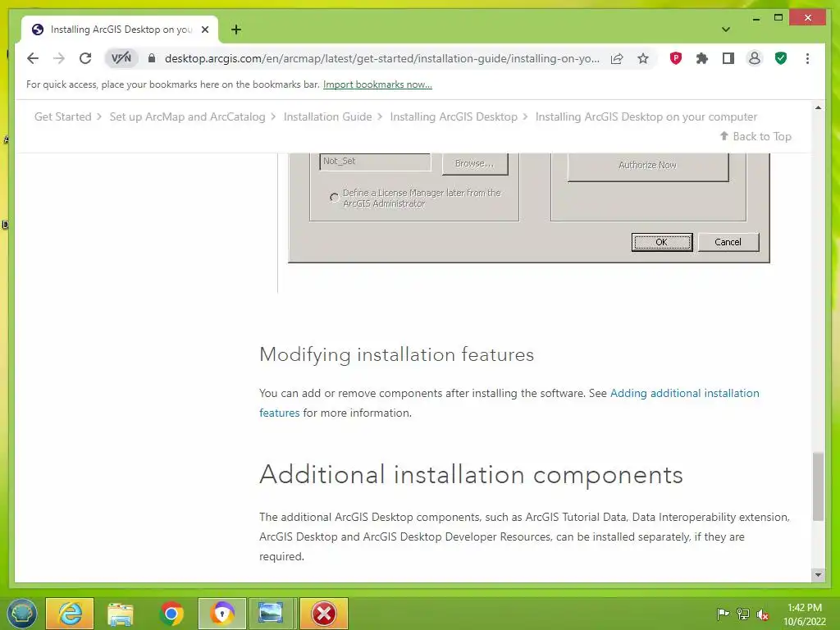
Task: Click the Import bookmarks now link
Action: pyautogui.click(x=377, y=84)
